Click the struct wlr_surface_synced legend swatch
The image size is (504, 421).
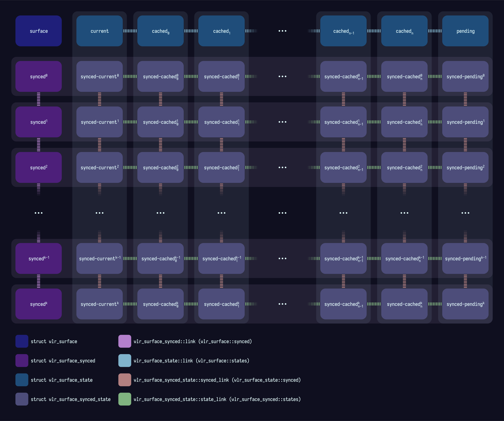(x=22, y=361)
